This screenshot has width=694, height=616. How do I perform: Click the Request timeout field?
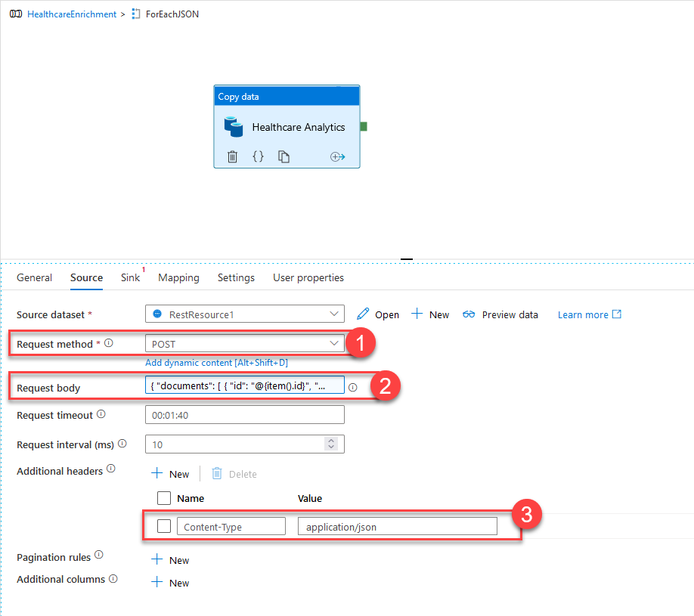[244, 415]
